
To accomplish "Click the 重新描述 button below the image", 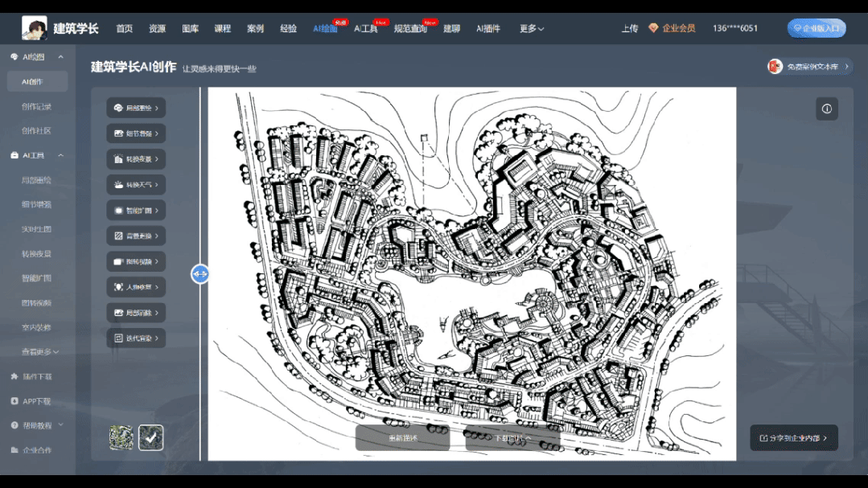I will pyautogui.click(x=402, y=437).
